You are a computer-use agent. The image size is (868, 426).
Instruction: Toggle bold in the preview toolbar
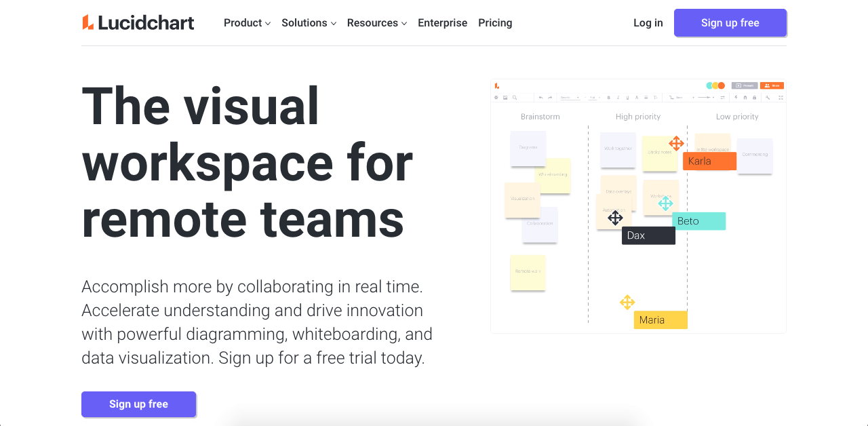pos(609,98)
